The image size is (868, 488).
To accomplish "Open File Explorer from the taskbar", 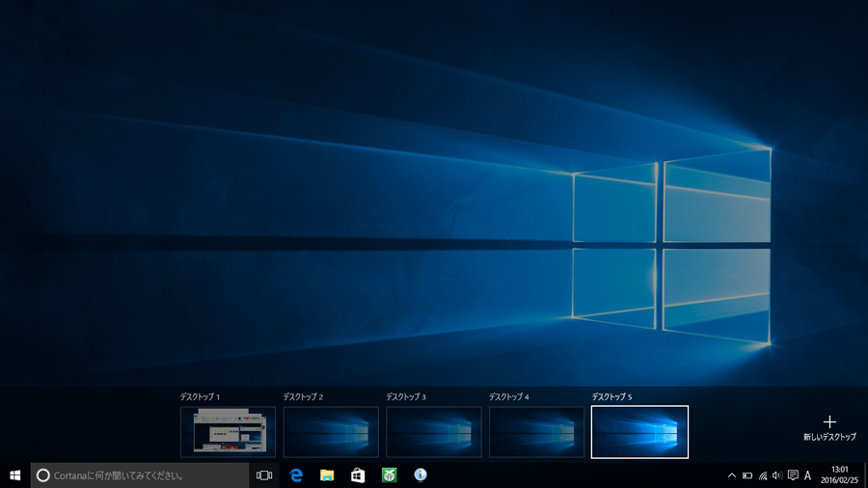I will pos(327,475).
